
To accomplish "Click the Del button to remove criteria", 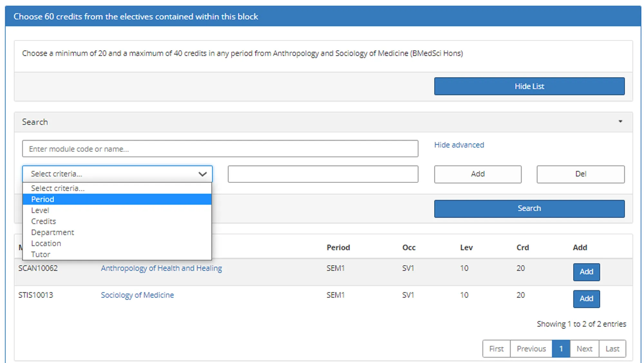I will click(580, 174).
